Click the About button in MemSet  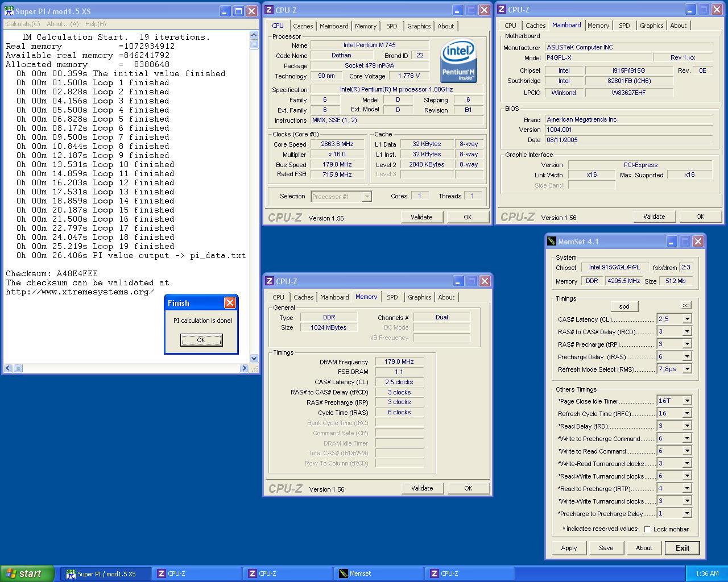[644, 548]
